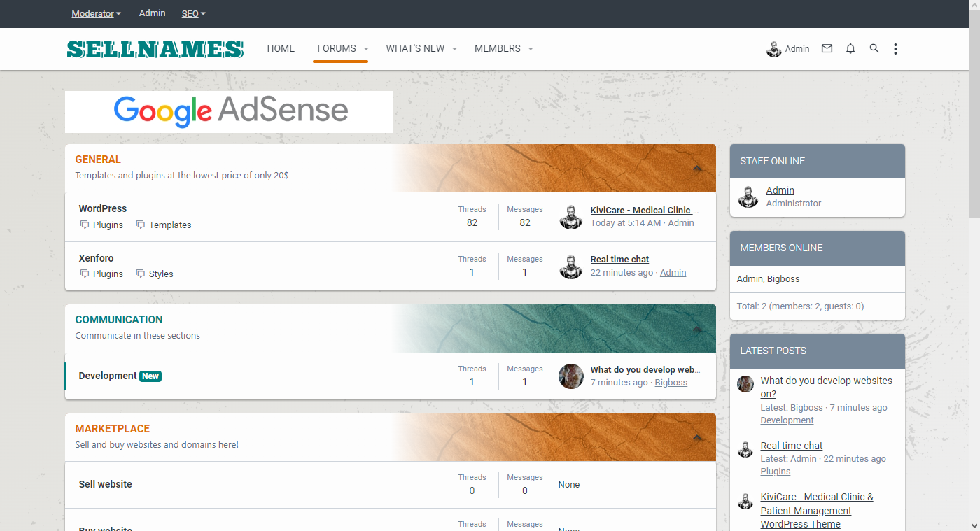
Task: Click Admin in the Members Online list
Action: click(x=750, y=279)
